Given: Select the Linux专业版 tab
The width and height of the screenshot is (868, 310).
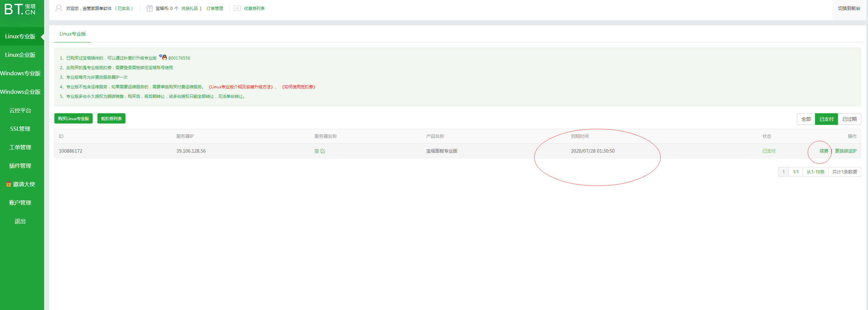Looking at the screenshot, I should click(72, 34).
